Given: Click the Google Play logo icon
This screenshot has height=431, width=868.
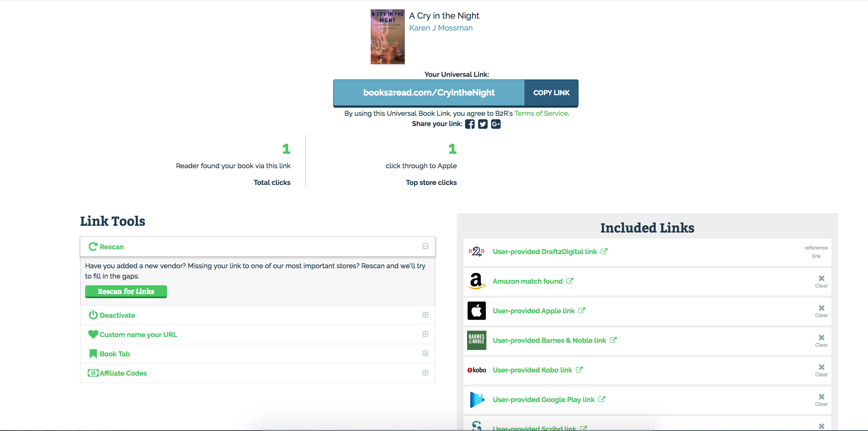Looking at the screenshot, I should 476,399.
